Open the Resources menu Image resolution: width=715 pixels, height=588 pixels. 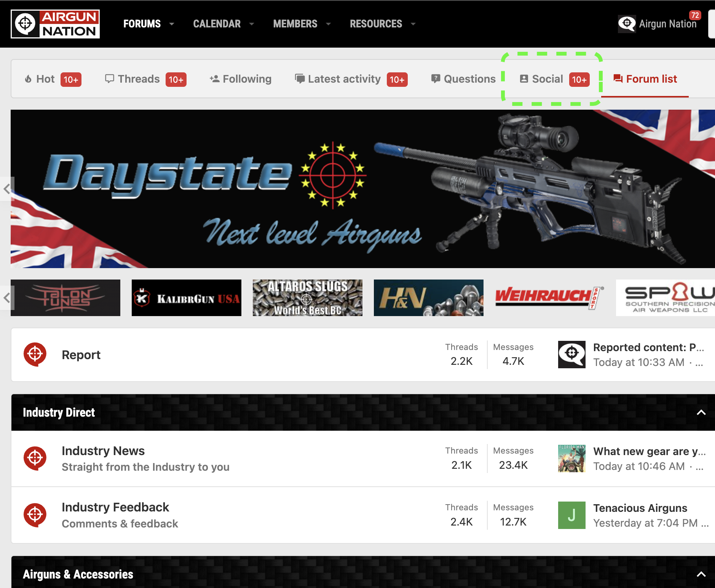[376, 24]
